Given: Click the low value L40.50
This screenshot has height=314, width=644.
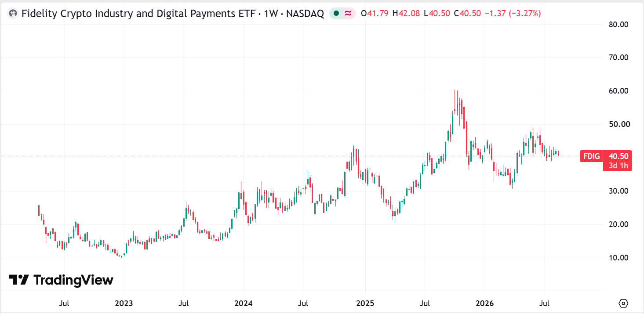Looking at the screenshot, I should pos(437,14).
